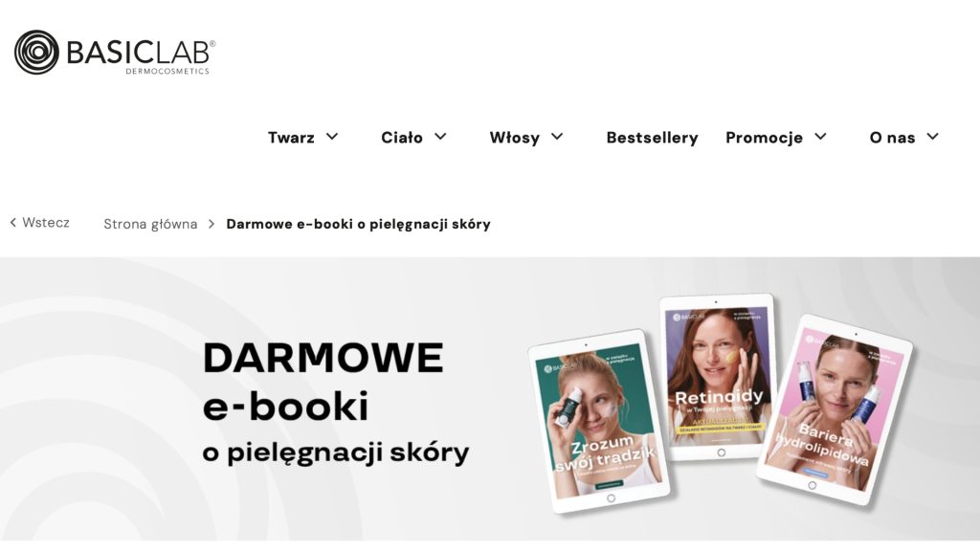Expand the O nas menu chevron
This screenshot has height=551, width=980.
[x=932, y=136]
